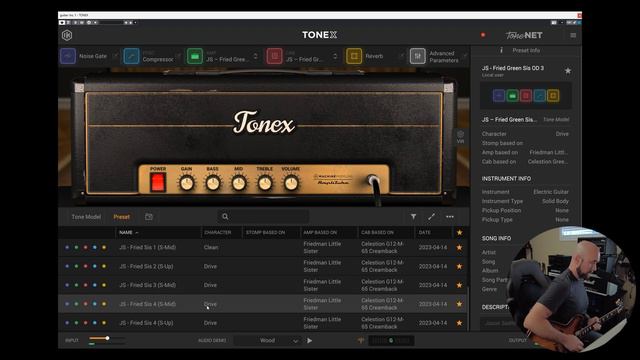Click the purple noise gate chip in Preset Info chain
Screen dimensions: 640x360
coord(499,96)
